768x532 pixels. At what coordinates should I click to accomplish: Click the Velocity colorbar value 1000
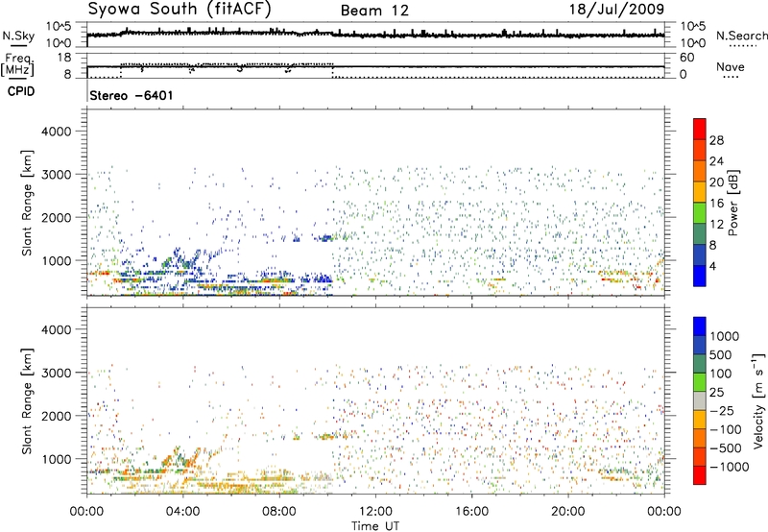[725, 336]
